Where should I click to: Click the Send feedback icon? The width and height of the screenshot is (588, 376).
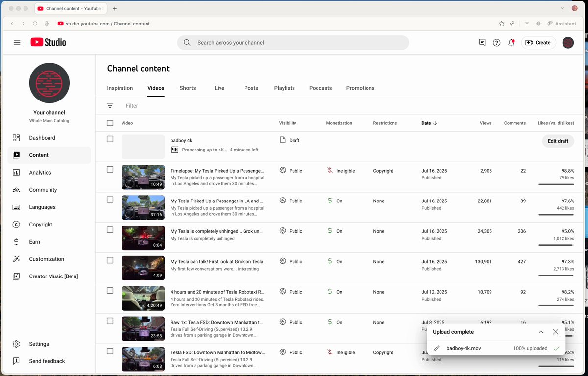pyautogui.click(x=16, y=361)
